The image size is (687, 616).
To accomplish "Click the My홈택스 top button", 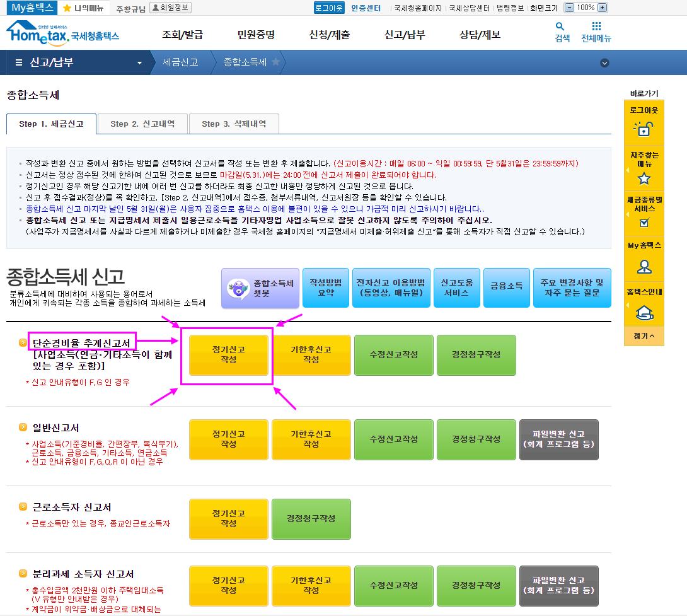I will [32, 8].
